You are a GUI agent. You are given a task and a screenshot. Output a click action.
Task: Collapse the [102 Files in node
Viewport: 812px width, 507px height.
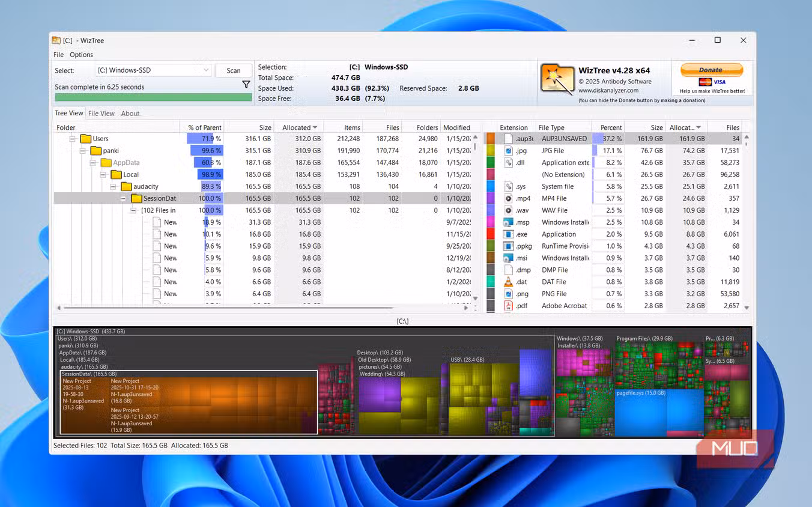(x=133, y=210)
